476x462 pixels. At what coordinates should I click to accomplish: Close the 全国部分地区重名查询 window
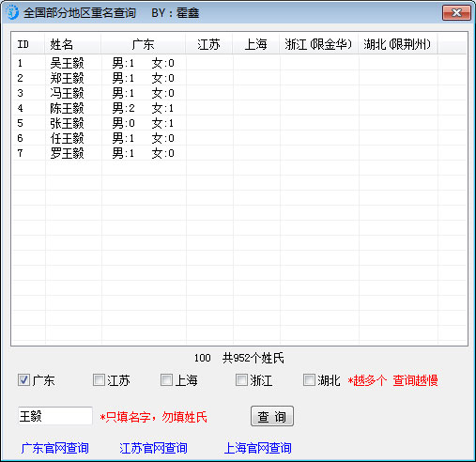tap(456, 13)
